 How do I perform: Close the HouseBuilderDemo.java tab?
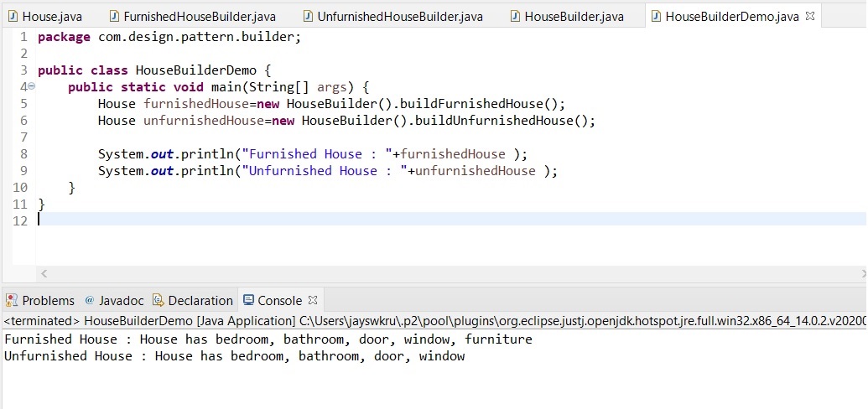(810, 16)
